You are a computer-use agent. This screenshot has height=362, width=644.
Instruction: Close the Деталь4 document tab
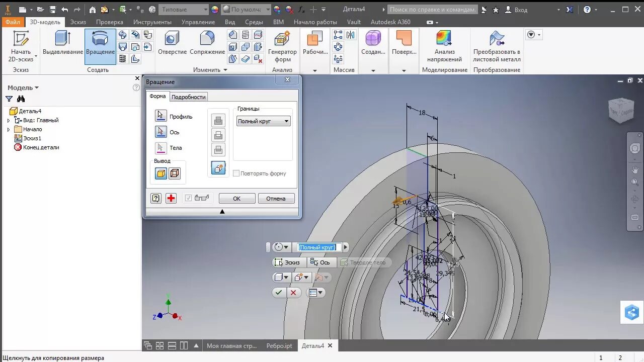point(330,345)
